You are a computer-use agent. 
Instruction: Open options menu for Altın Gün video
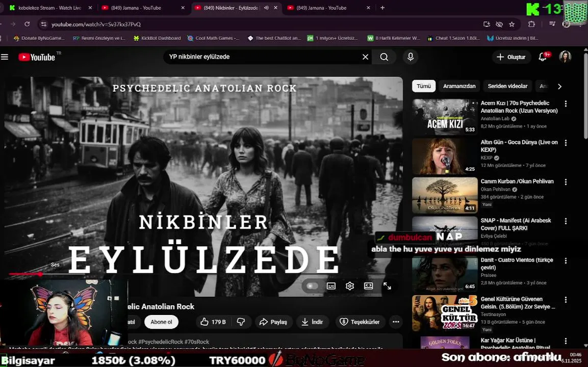[x=566, y=143]
